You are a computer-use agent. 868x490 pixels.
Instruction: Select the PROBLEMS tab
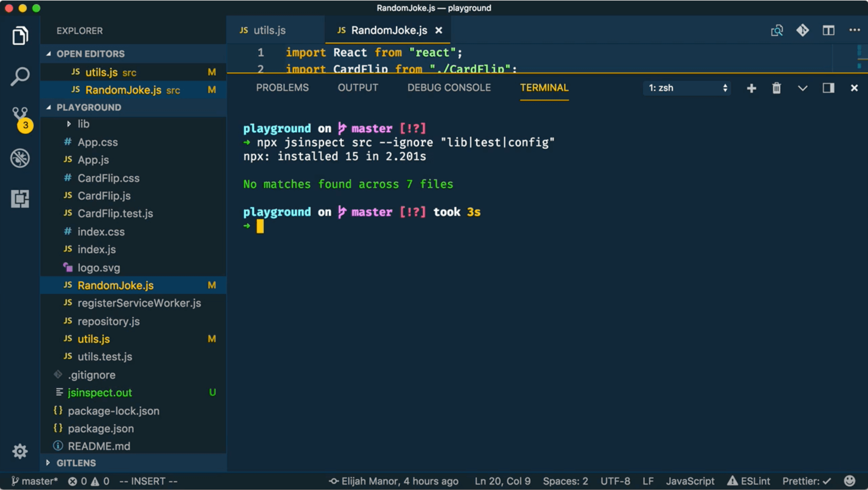(x=282, y=88)
